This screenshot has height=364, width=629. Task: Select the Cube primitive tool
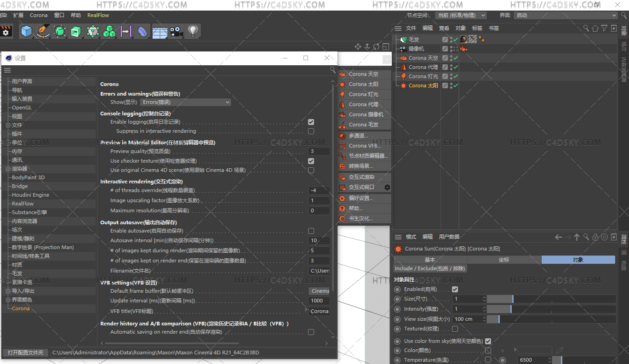pos(27,31)
